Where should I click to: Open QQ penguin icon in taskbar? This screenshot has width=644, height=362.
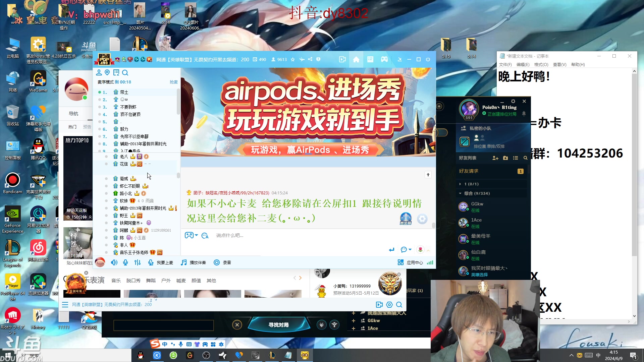pos(141,355)
